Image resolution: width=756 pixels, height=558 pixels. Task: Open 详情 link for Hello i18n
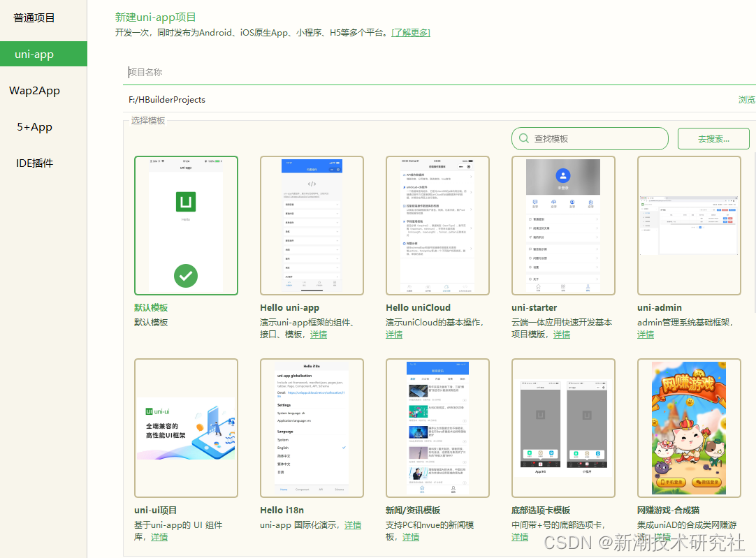pyautogui.click(x=352, y=525)
